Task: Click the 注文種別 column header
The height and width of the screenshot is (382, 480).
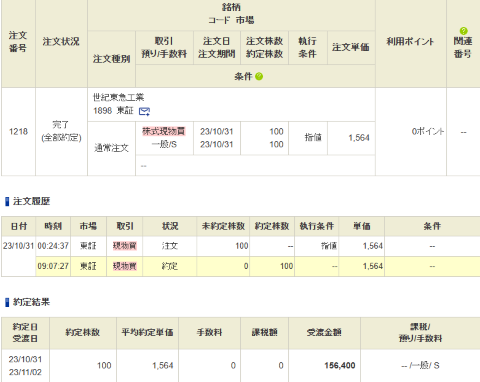Action: click(111, 59)
